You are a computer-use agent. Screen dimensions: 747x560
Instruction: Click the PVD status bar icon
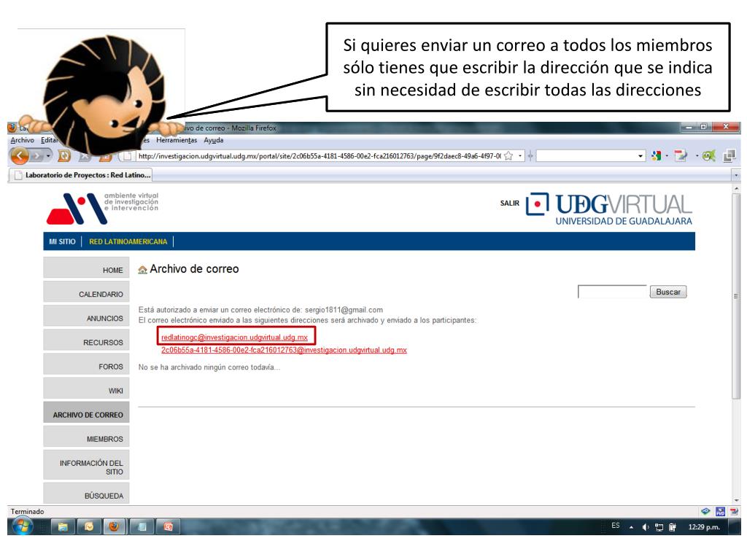click(x=720, y=511)
